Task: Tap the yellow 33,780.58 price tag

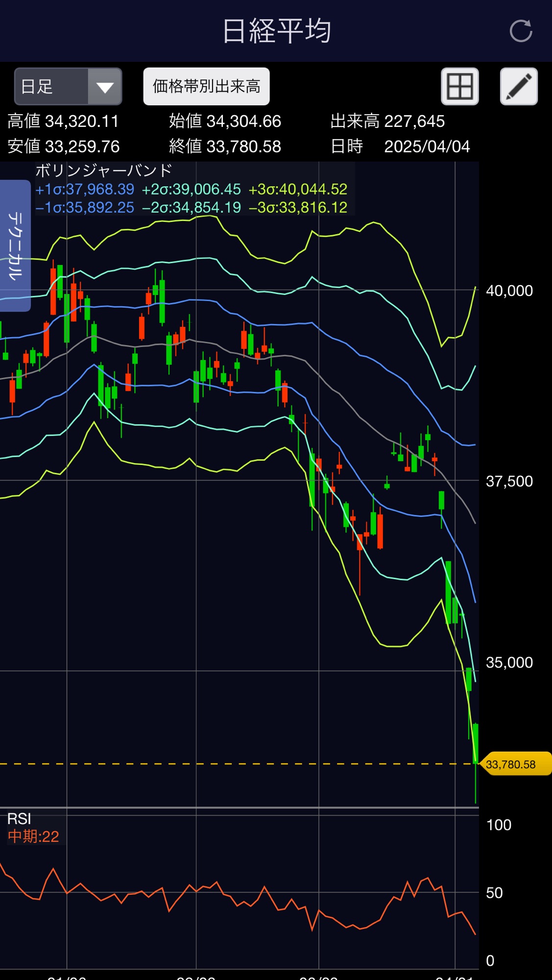Action: 514,764
